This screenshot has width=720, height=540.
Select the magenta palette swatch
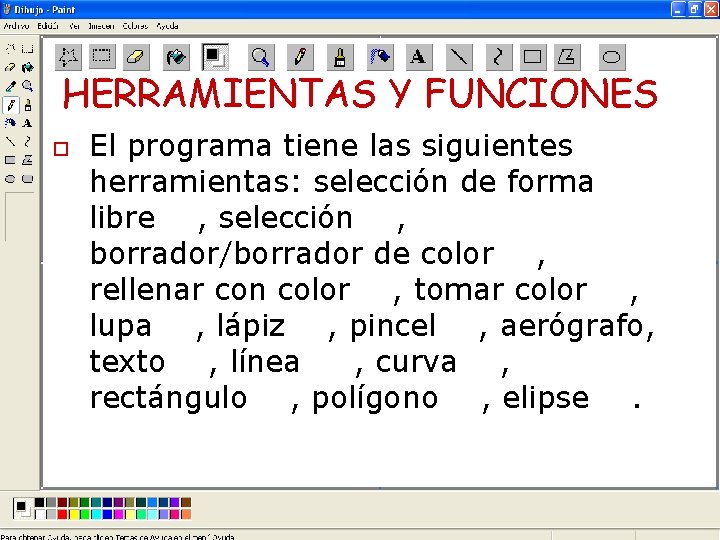click(118, 514)
